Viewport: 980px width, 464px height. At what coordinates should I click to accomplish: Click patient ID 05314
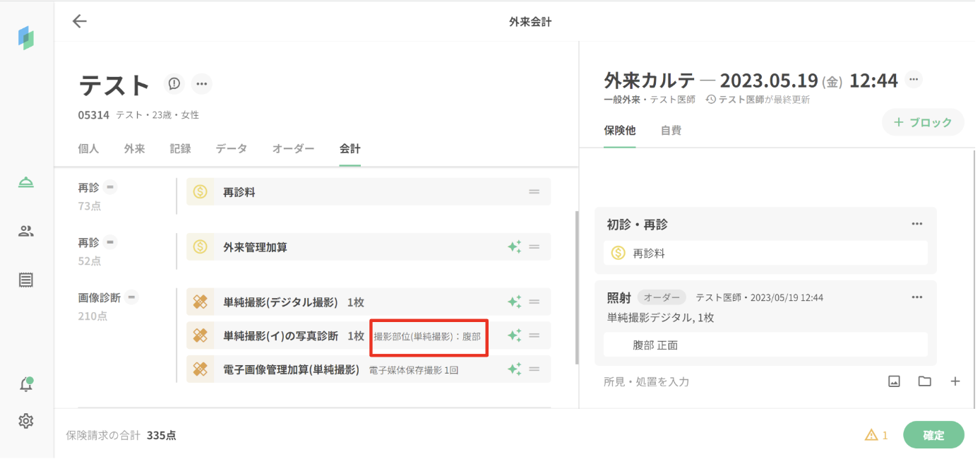point(93,114)
